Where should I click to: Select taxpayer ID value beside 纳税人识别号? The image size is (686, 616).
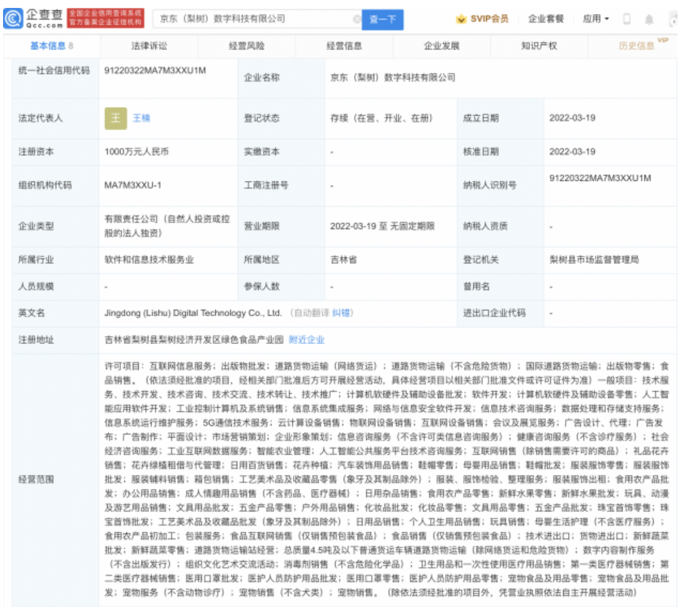600,178
